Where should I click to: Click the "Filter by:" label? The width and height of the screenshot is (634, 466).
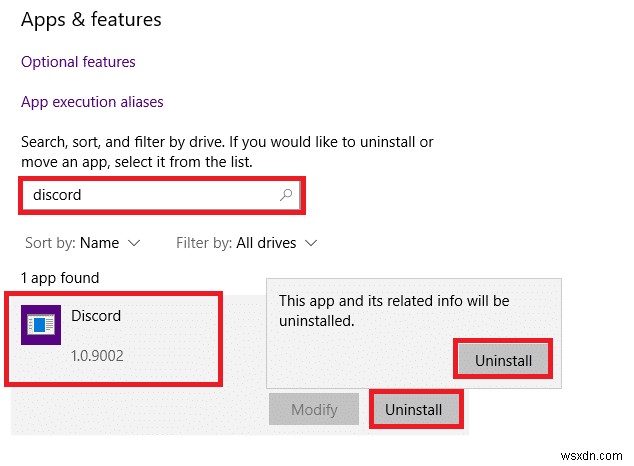pyautogui.click(x=205, y=243)
